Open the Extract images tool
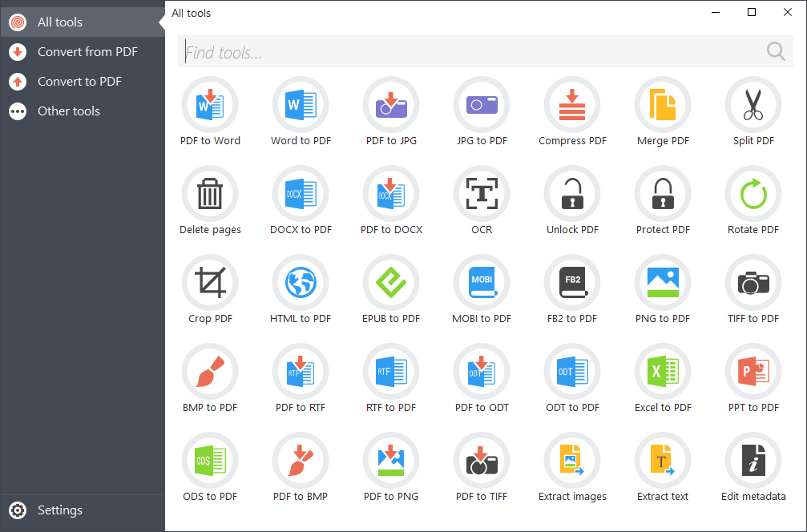Image resolution: width=807 pixels, height=532 pixels. pos(572,468)
